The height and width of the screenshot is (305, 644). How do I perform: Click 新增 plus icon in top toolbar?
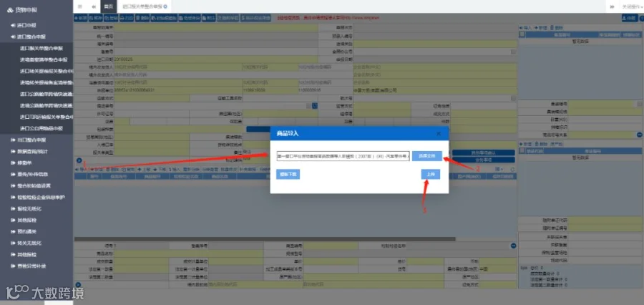point(80,18)
